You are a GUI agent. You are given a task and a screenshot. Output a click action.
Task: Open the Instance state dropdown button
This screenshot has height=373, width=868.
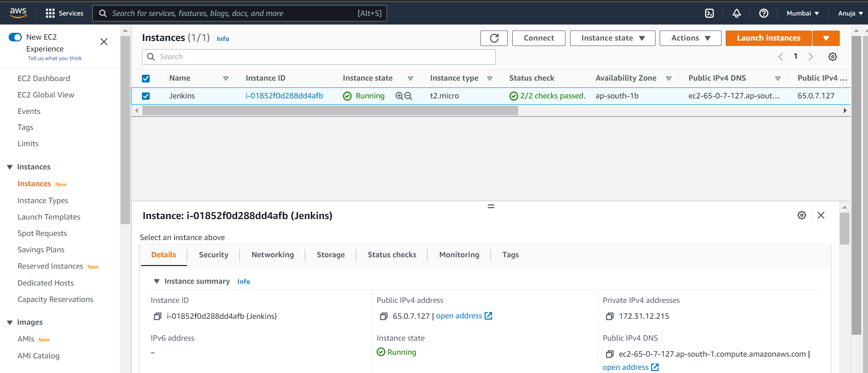[x=612, y=38]
